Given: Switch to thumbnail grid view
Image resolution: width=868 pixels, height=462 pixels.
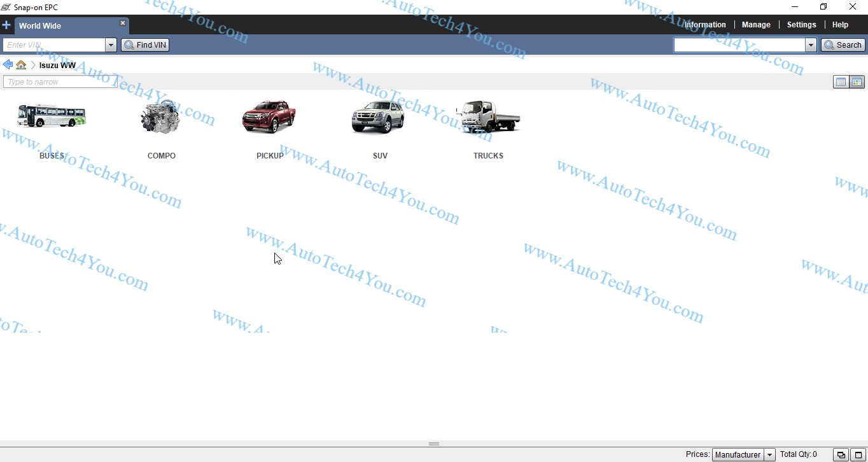Looking at the screenshot, I should tap(857, 82).
